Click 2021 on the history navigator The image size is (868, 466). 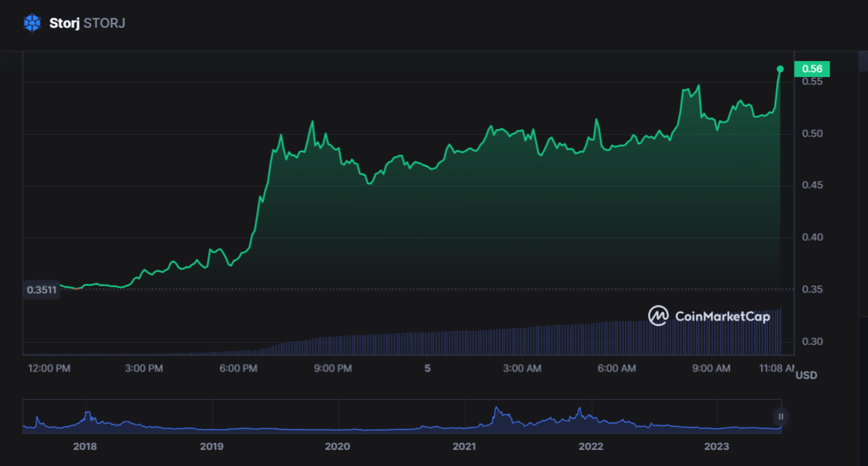pos(464,446)
